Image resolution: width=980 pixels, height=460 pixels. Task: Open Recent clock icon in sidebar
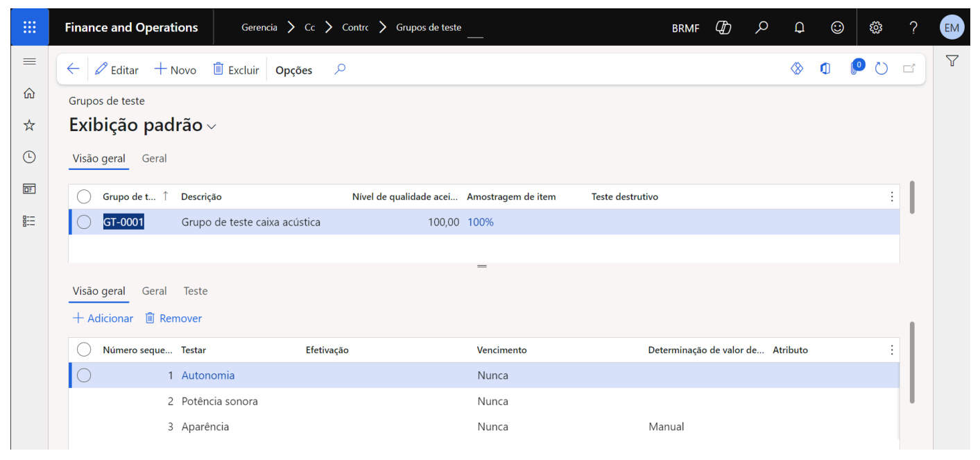(29, 157)
